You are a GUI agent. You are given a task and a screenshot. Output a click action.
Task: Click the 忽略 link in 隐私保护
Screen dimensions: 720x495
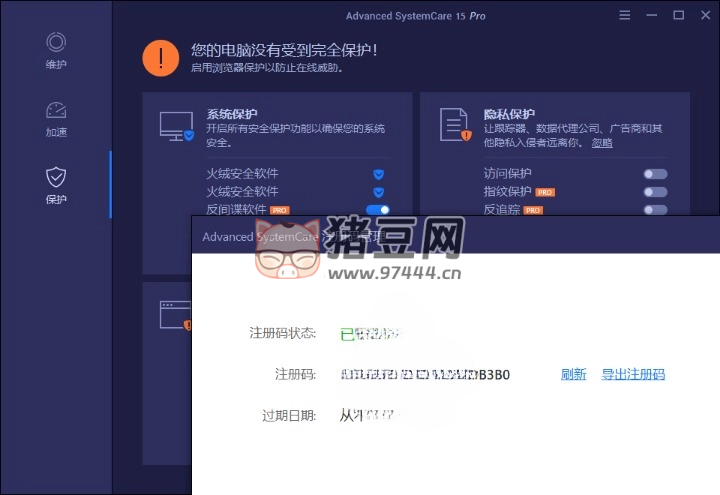click(x=601, y=143)
